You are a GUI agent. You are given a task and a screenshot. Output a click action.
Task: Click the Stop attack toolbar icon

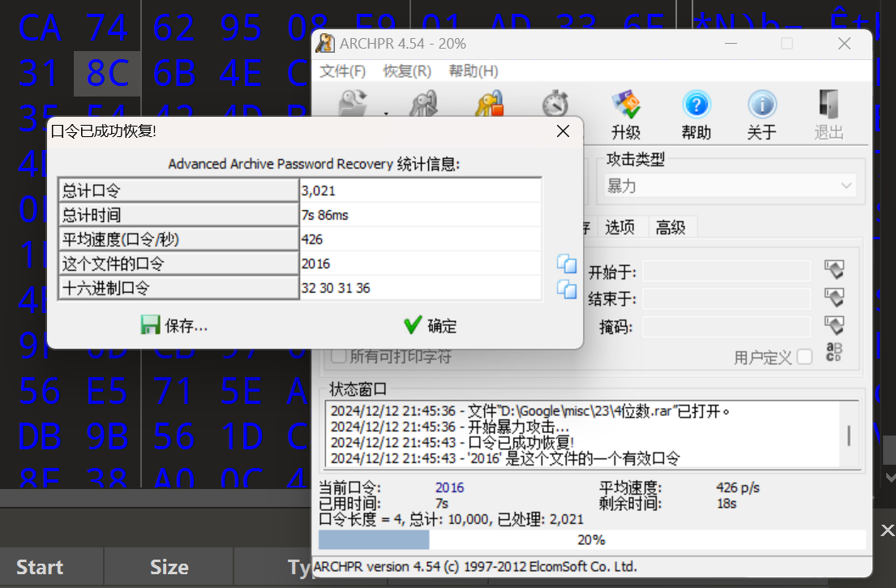(491, 104)
